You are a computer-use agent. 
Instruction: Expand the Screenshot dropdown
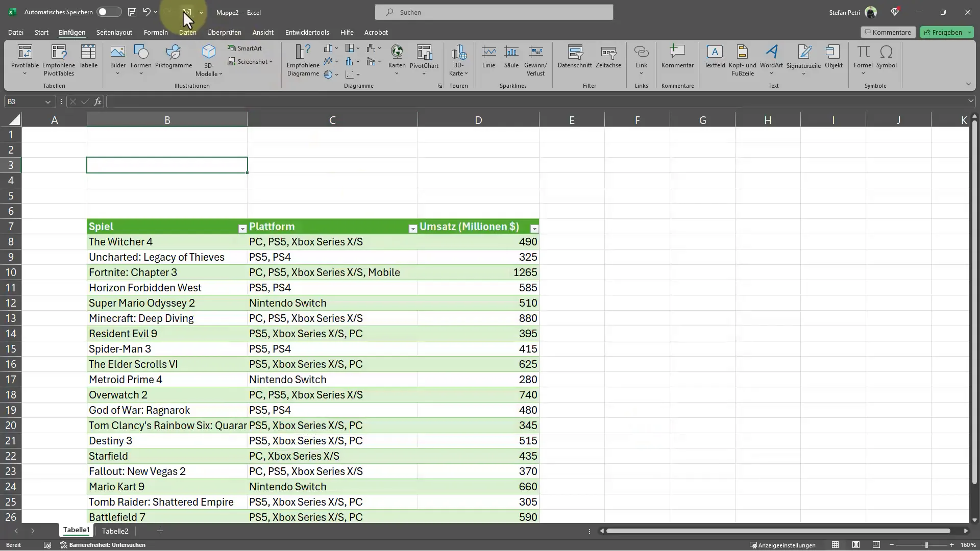click(271, 62)
